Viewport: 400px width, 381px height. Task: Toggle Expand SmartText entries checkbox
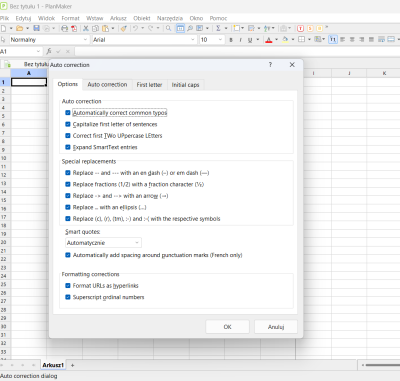pyautogui.click(x=68, y=147)
